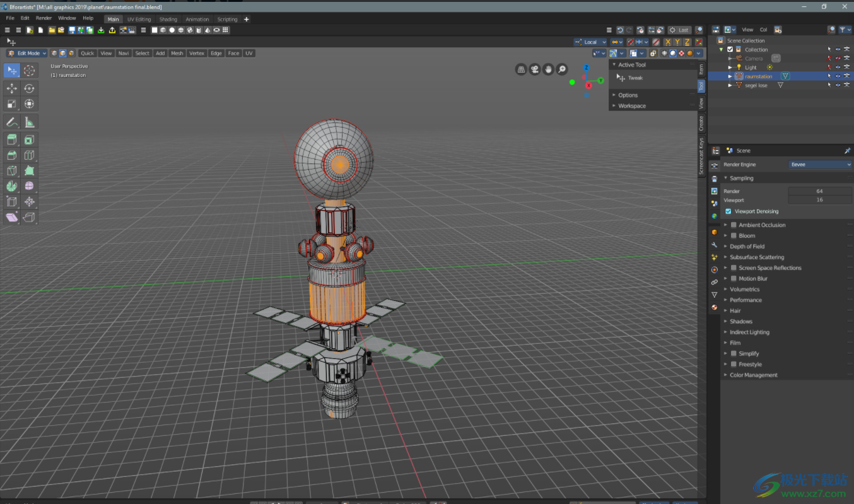854x504 pixels.
Task: Open the Mesh header menu
Action: point(177,54)
